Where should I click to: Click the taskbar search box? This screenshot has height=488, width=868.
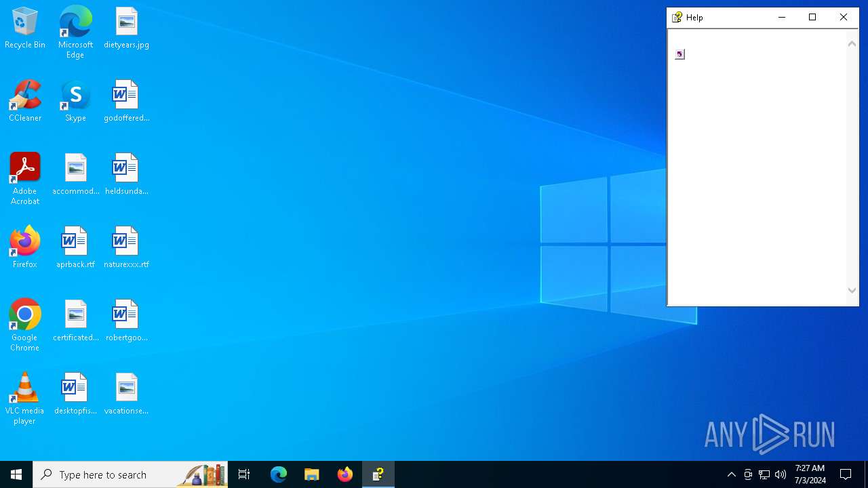tap(130, 474)
